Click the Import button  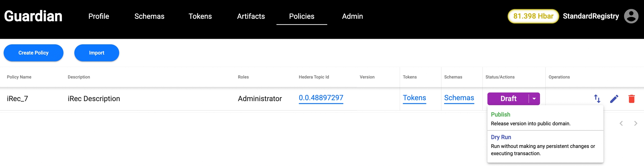[x=96, y=53]
